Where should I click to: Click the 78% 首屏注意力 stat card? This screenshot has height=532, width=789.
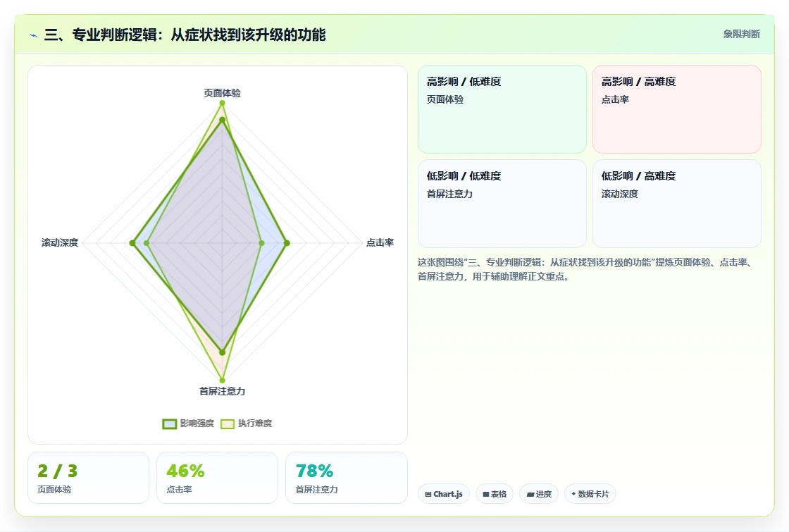click(x=346, y=478)
